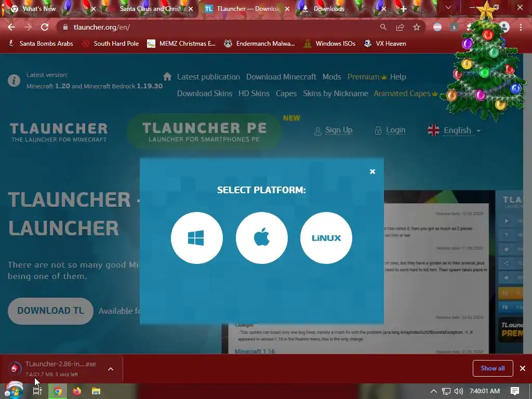Viewport: 532px width, 399px height.
Task: Click the taskbar clock 7:40:01 AM
Action: pos(485,391)
